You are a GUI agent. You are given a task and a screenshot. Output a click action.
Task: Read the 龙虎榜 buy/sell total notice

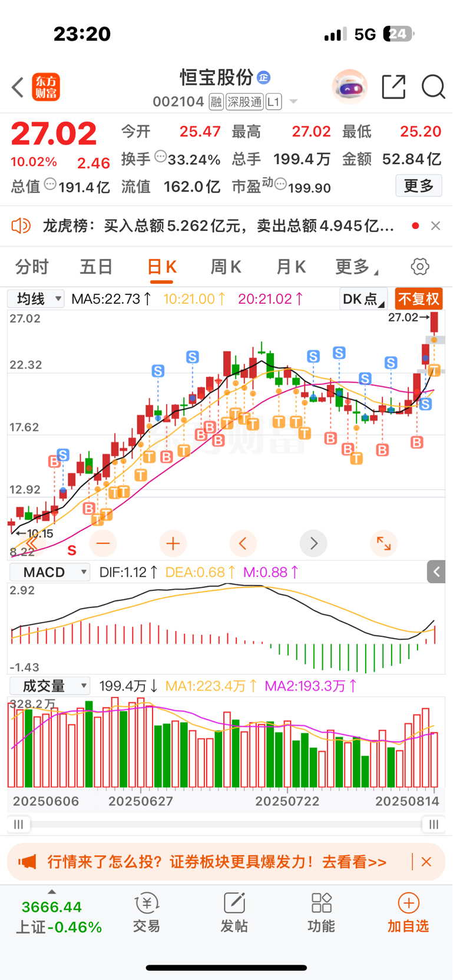click(219, 225)
